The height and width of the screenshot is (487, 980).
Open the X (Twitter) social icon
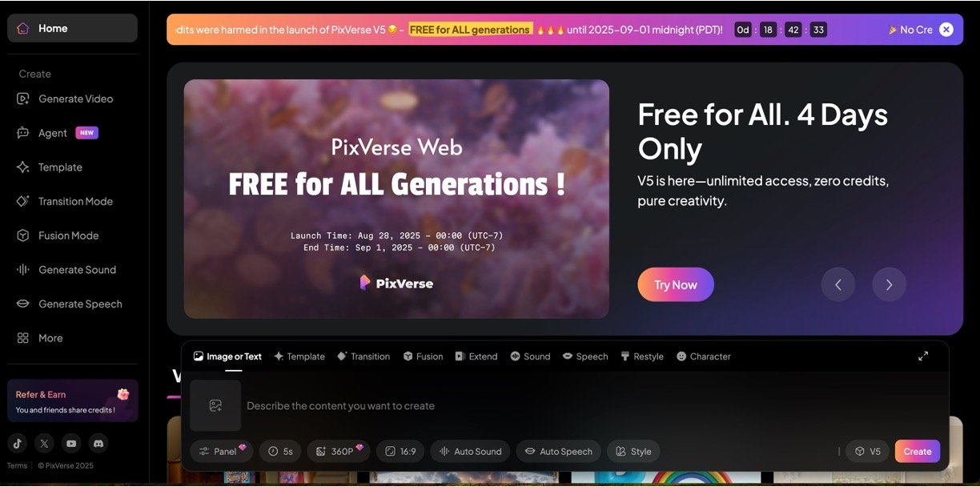(45, 443)
